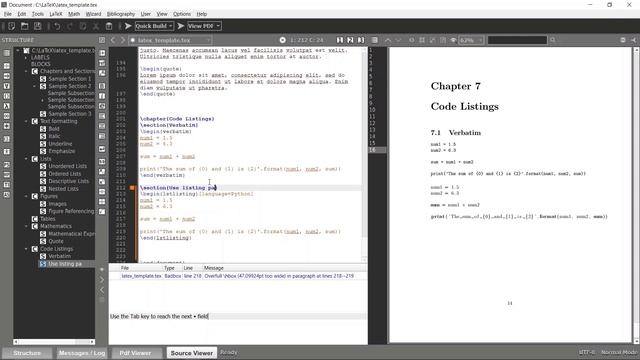Click the Redo icon
Image resolution: width=640 pixels, height=360 pixels.
[70, 26]
